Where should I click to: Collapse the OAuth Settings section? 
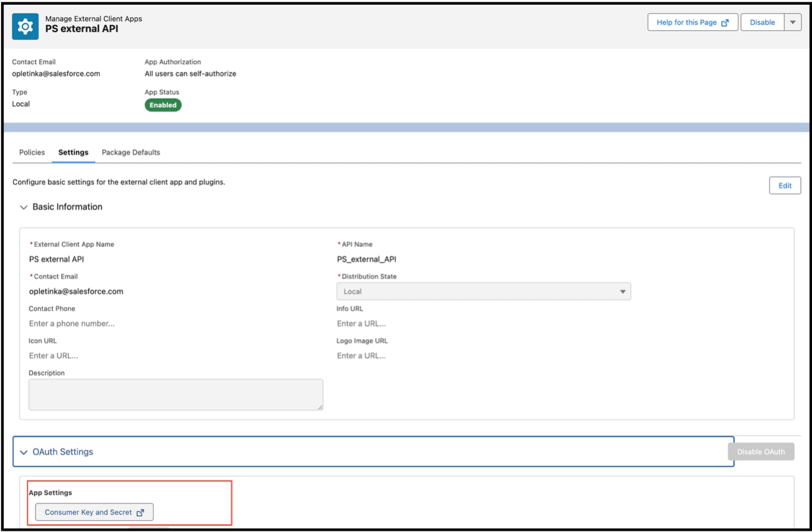click(24, 452)
